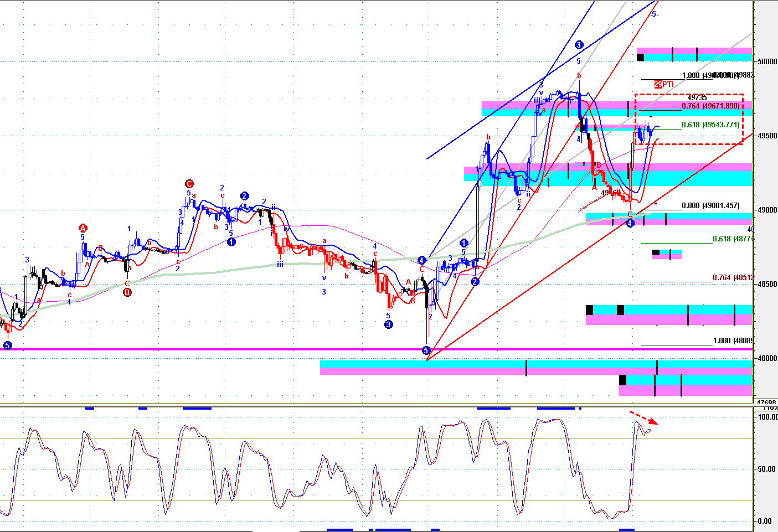The image size is (778, 532).
Task: Select the -5- projection label at top right
Action: point(654,14)
